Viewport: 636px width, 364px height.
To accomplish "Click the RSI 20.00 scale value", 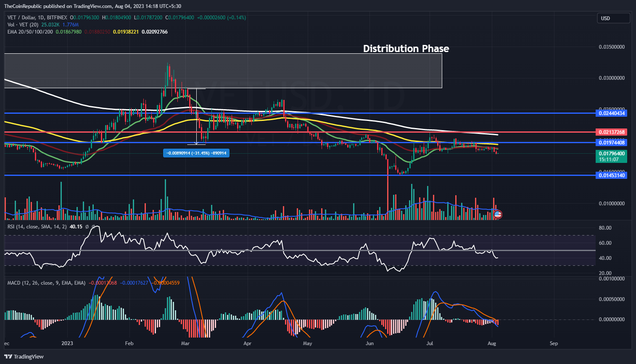I will 605,273.
